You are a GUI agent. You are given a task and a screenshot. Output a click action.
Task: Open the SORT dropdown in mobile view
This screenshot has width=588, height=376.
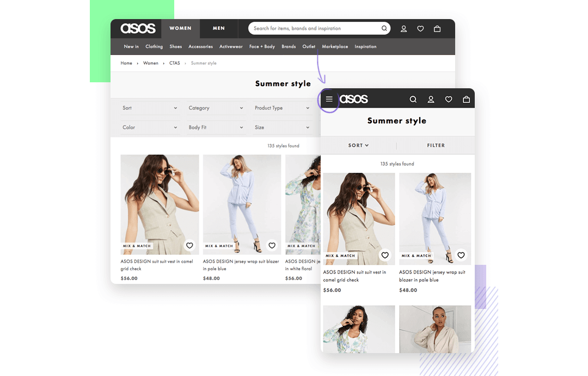358,145
